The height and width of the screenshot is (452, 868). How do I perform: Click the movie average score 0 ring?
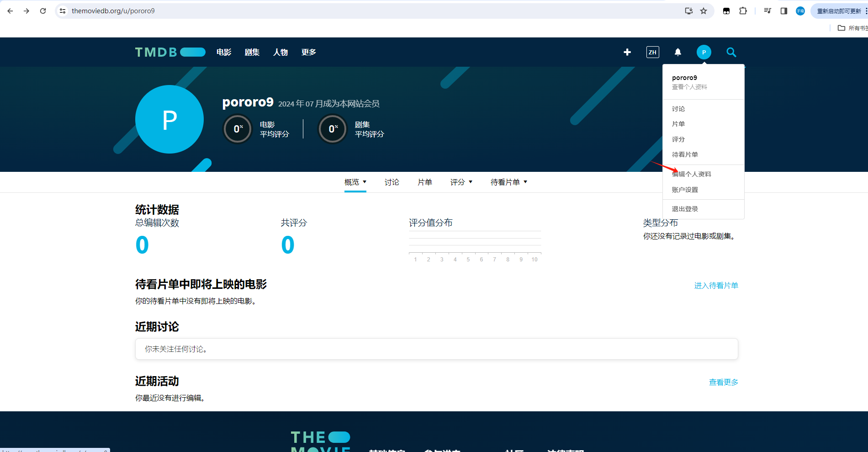[x=238, y=129]
